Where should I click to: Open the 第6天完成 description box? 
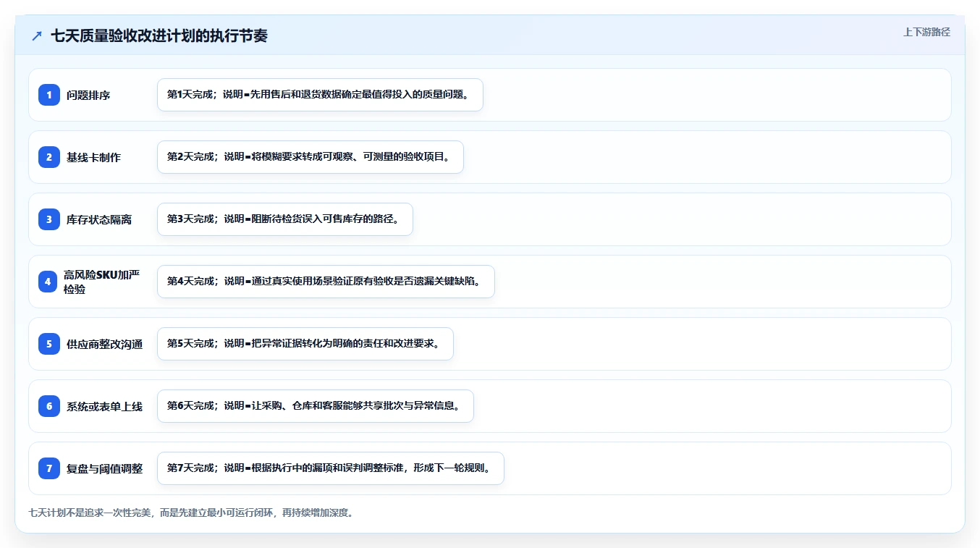315,406
